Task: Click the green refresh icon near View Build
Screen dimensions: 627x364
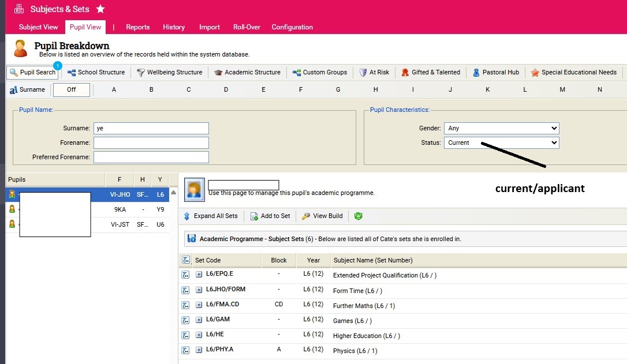Action: click(359, 216)
